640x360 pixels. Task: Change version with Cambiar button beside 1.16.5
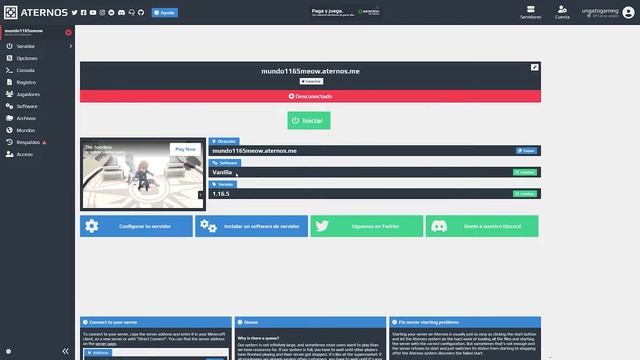pos(524,194)
